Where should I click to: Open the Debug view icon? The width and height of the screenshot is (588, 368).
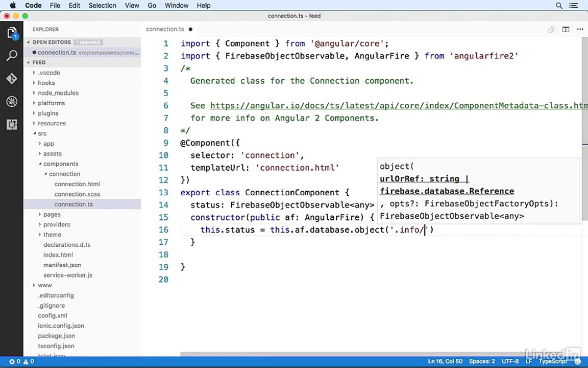coord(12,101)
